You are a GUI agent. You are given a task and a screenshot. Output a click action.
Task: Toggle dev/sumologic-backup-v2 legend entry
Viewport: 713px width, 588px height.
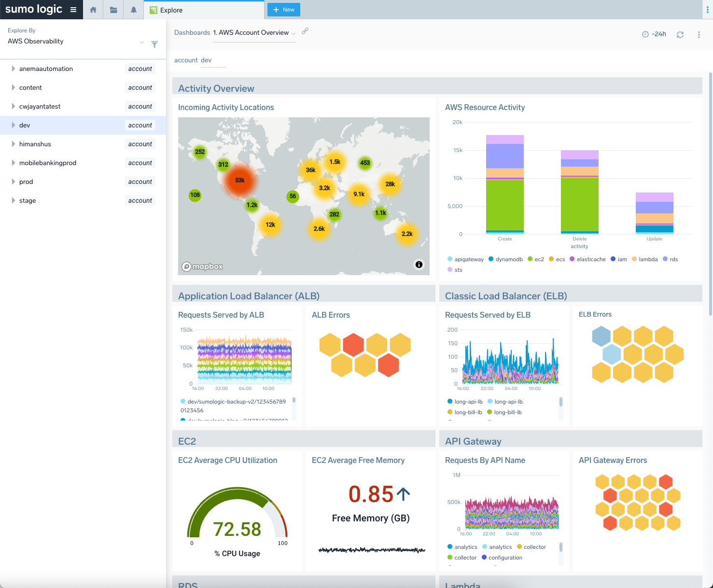click(233, 406)
